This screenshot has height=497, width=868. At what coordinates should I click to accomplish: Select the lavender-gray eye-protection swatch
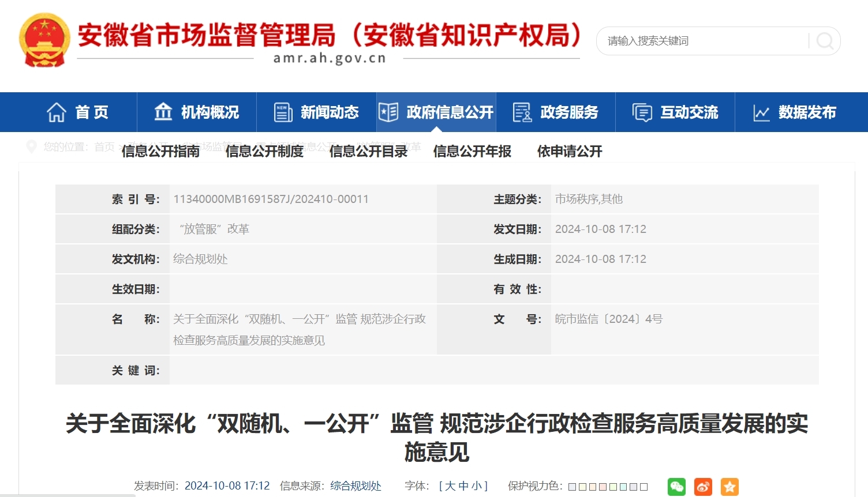click(634, 487)
